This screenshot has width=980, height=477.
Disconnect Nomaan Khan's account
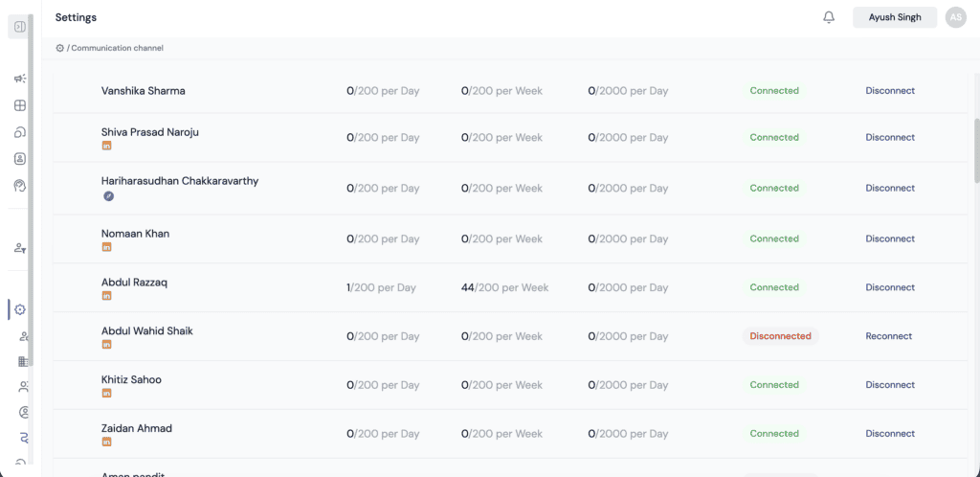pyautogui.click(x=890, y=238)
